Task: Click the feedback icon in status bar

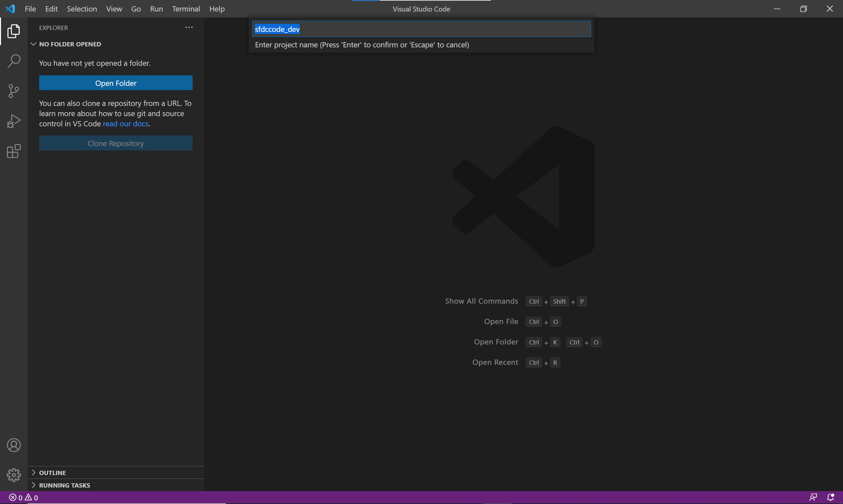Action: click(813, 497)
